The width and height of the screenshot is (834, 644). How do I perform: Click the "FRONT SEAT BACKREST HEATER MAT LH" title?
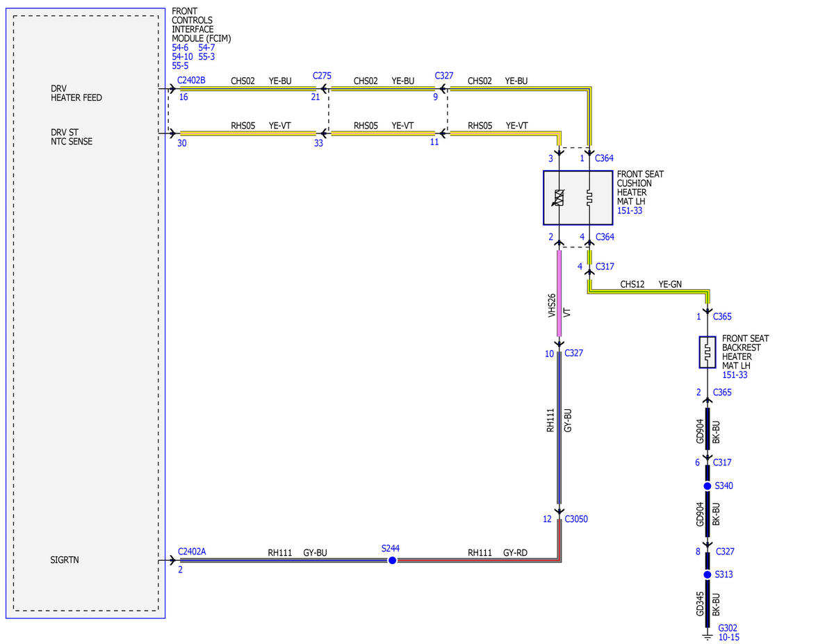click(x=746, y=352)
